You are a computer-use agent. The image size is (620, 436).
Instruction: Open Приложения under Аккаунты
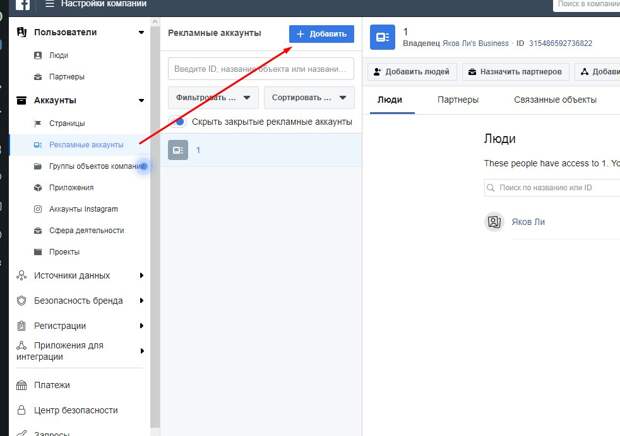pyautogui.click(x=71, y=188)
